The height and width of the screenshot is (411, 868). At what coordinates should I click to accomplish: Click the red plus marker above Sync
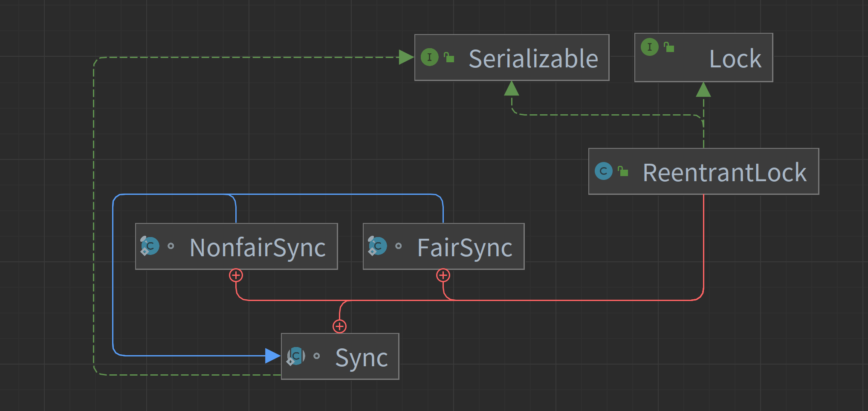(x=339, y=327)
